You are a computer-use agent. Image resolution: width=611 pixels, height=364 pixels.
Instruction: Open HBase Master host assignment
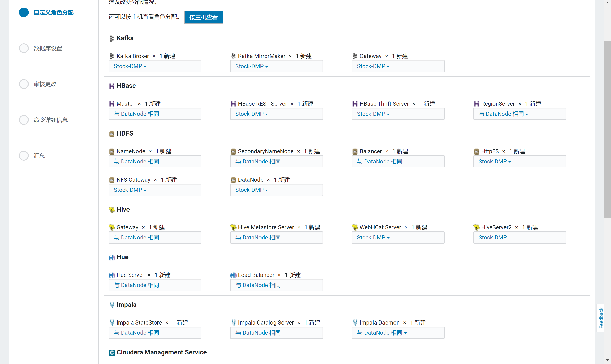155,114
